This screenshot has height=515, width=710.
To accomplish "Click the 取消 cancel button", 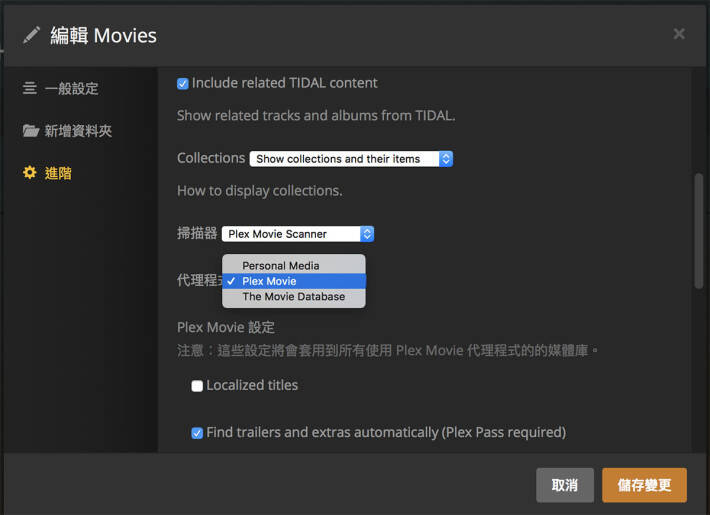I will (565, 485).
